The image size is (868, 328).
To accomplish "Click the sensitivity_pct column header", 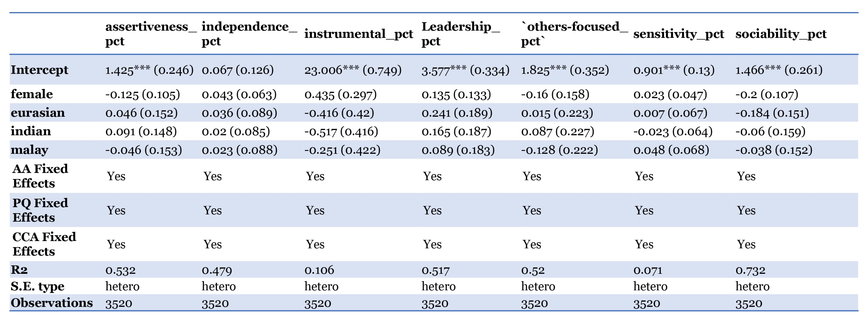I will (679, 34).
